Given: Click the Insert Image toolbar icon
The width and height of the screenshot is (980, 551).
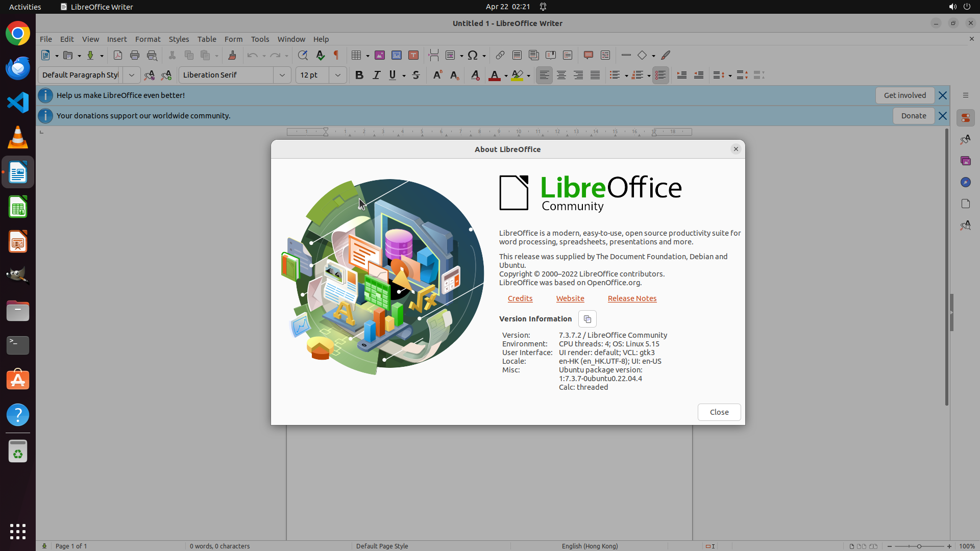Looking at the screenshot, I should coord(379,55).
